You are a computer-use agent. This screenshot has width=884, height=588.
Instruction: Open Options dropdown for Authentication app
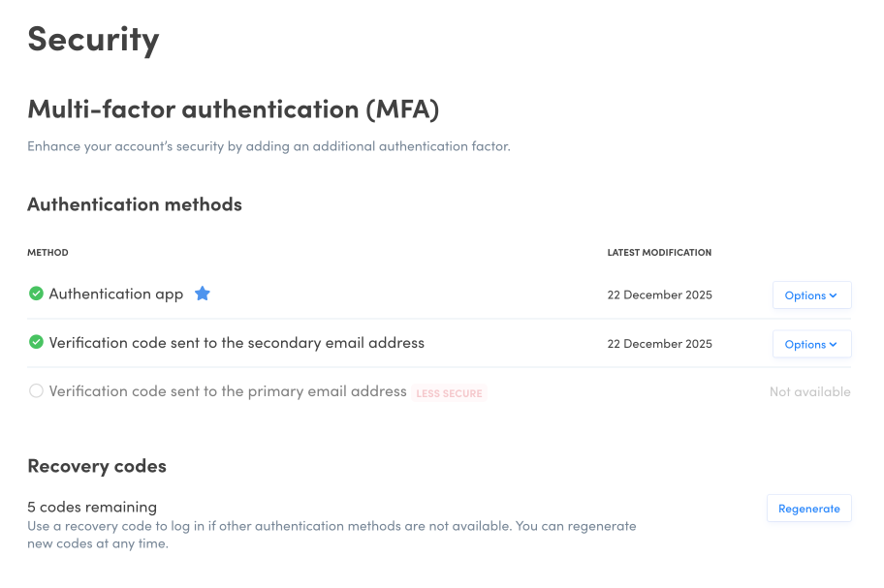tap(811, 295)
